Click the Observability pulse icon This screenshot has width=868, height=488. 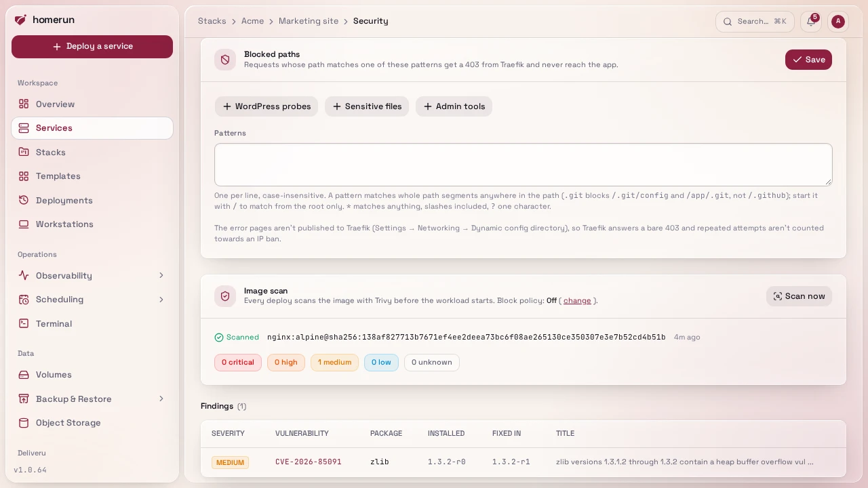(24, 276)
